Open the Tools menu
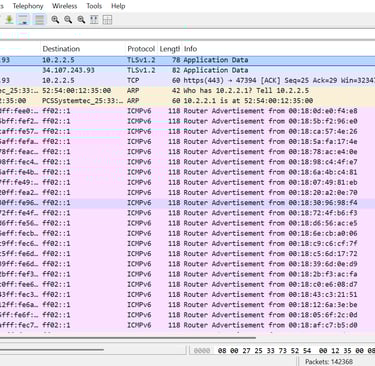Screen dimensions: 375x366 (x=94, y=6)
